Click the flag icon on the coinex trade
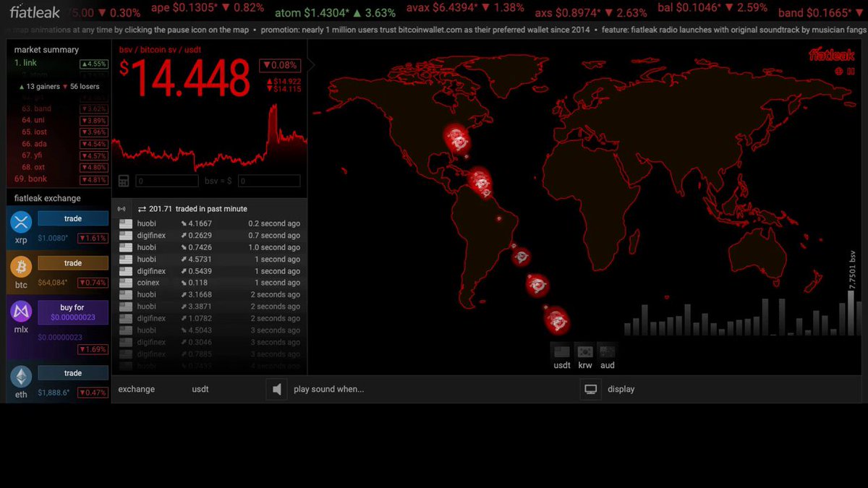 [x=126, y=283]
